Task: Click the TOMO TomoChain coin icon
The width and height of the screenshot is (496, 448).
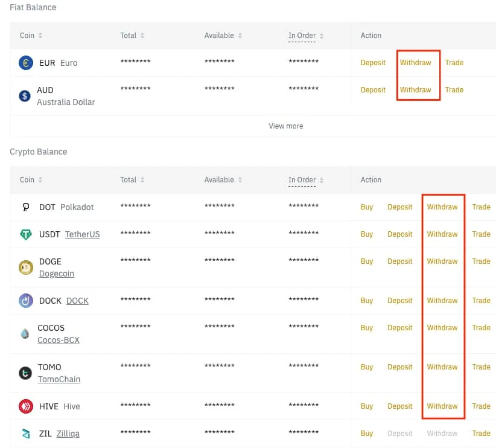Action: point(25,373)
